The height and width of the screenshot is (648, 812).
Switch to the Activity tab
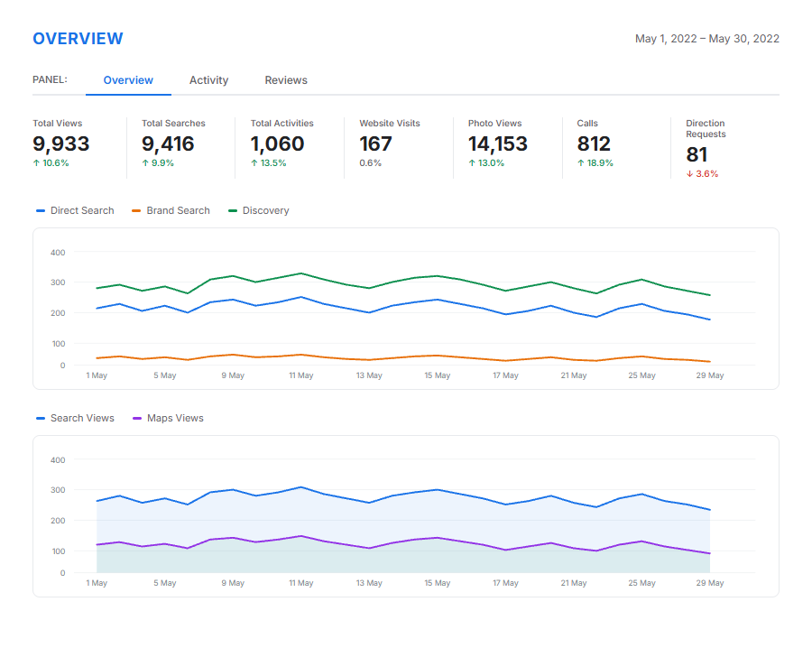tap(208, 80)
